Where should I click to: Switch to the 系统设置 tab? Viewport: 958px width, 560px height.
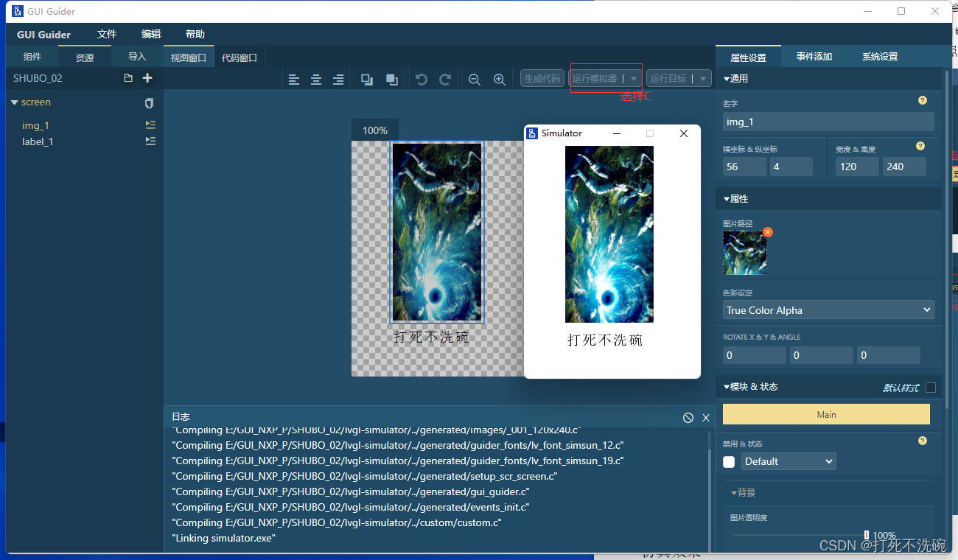coord(879,57)
